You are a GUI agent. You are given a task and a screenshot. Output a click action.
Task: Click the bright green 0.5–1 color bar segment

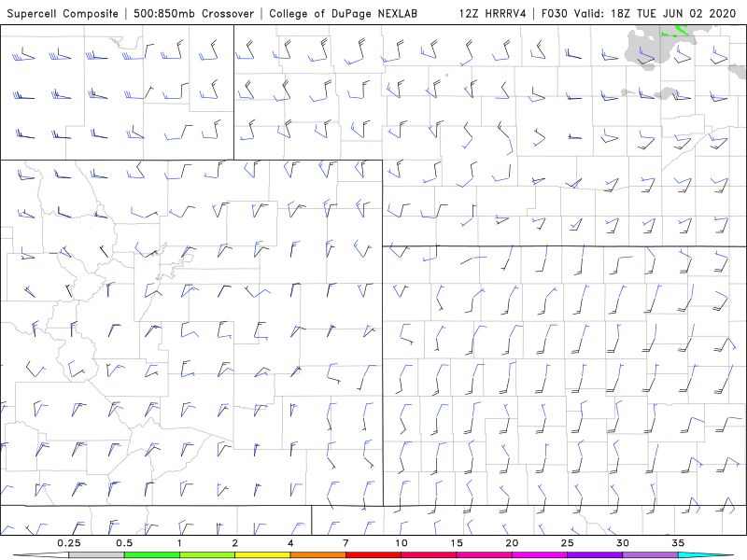coord(152,555)
